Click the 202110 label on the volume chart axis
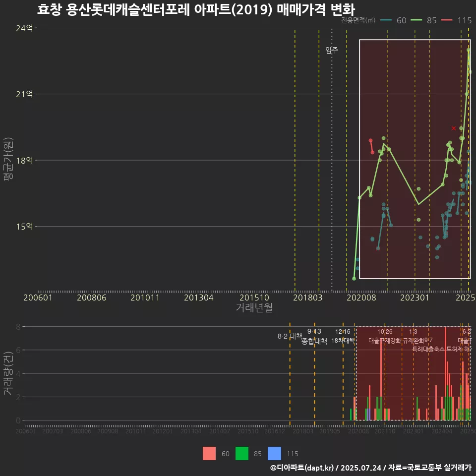The image size is (476, 476). pyautogui.click(x=385, y=431)
